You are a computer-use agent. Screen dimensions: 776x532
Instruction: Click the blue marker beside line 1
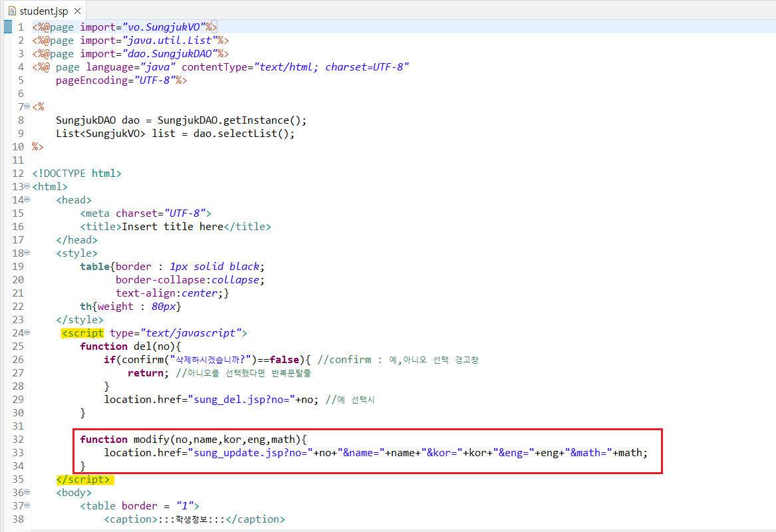tap(7, 27)
